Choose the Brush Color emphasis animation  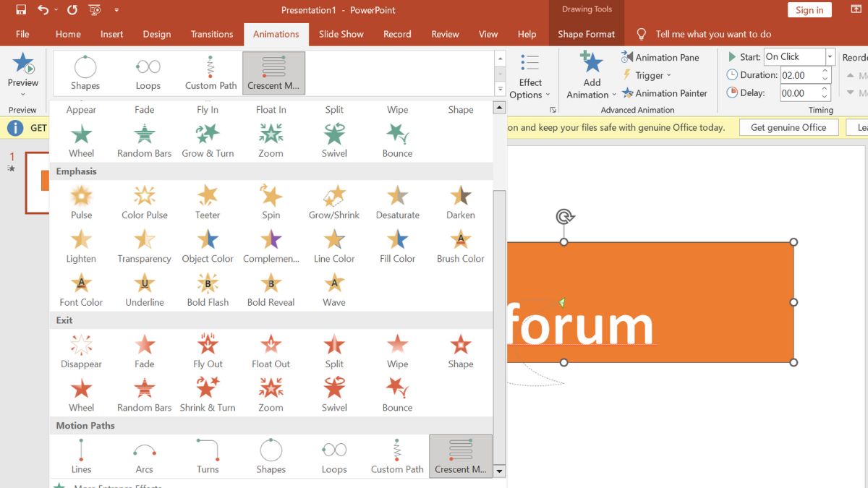point(461,245)
